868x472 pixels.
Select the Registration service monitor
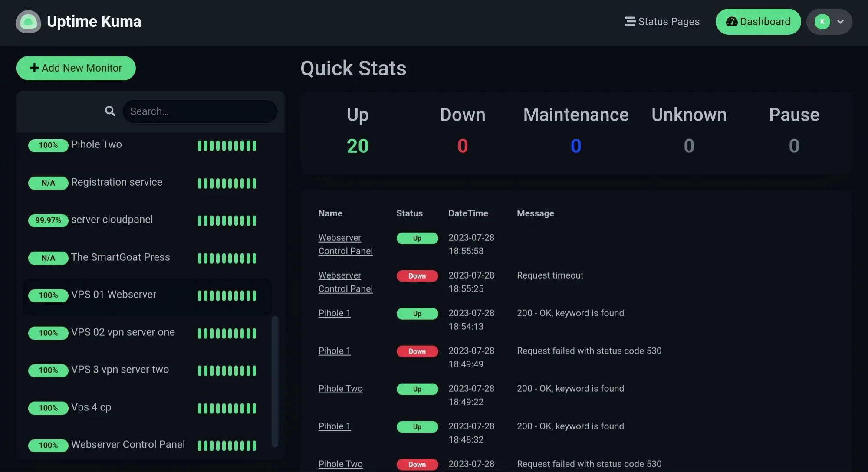(x=148, y=183)
